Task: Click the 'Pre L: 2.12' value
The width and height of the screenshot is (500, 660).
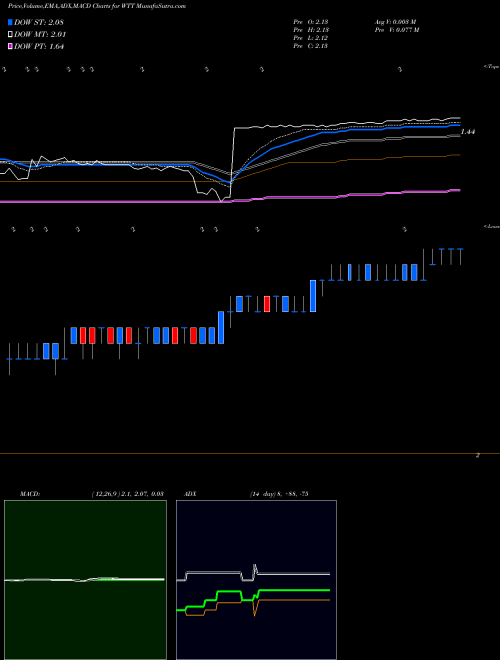Action: [311, 38]
